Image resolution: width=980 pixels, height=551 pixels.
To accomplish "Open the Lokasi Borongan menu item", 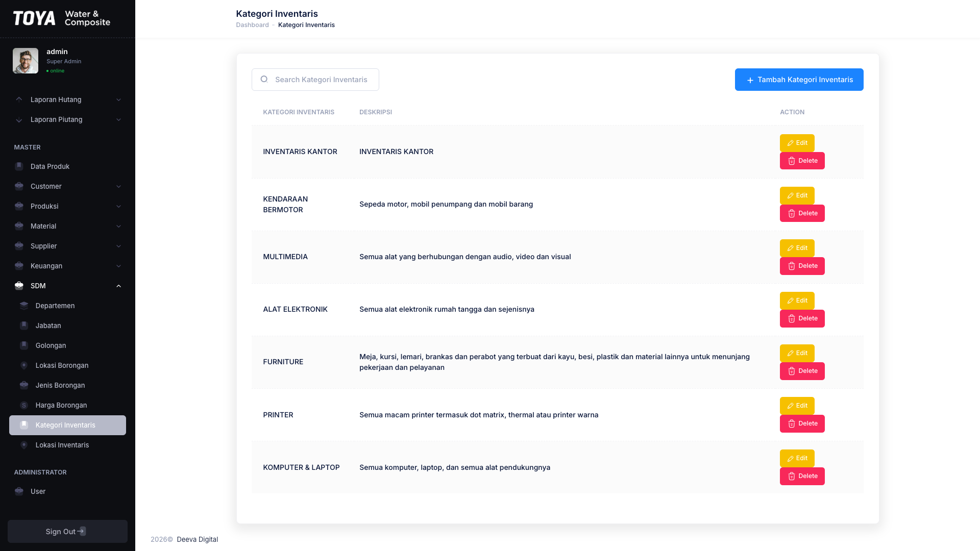I will 67,365.
